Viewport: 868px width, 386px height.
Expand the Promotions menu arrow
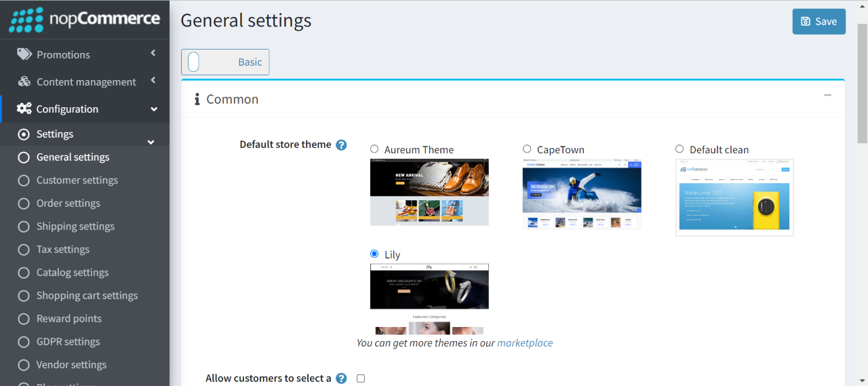153,53
